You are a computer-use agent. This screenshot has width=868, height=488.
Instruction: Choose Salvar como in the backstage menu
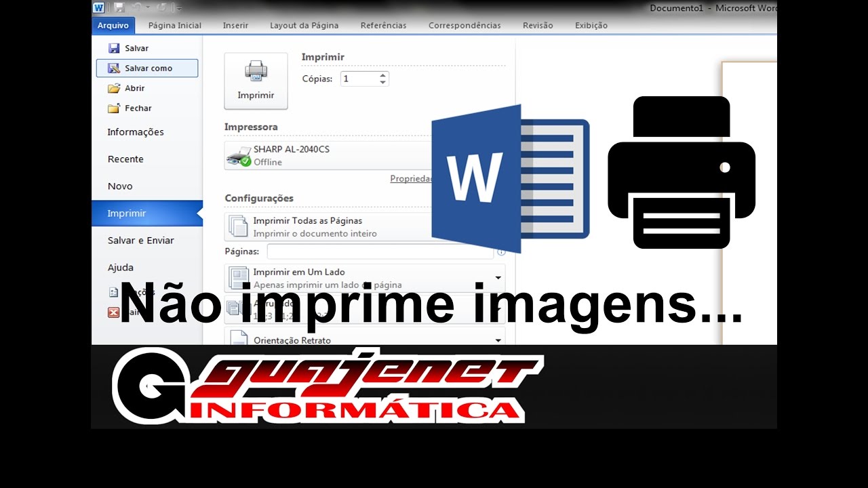click(x=147, y=68)
